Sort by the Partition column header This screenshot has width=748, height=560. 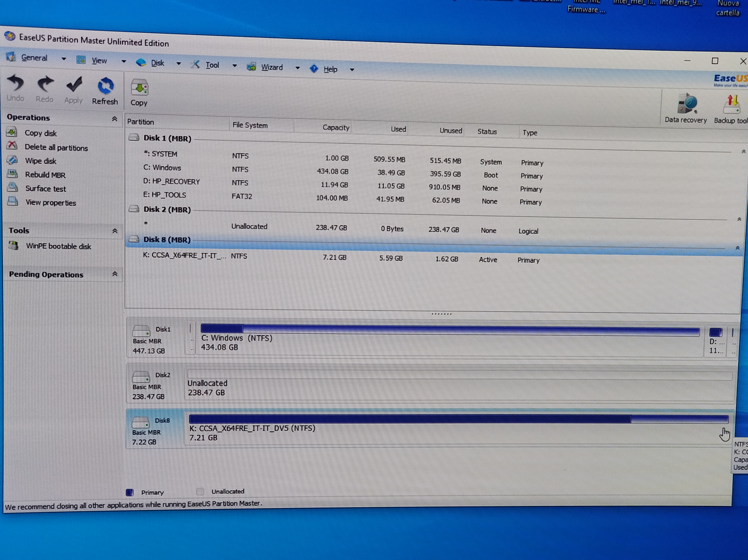click(x=177, y=123)
